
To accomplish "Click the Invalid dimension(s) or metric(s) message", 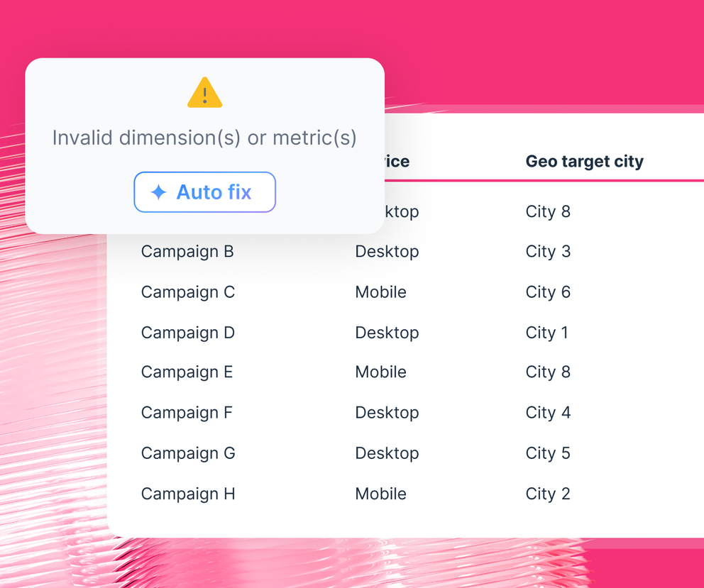I will tap(204, 138).
